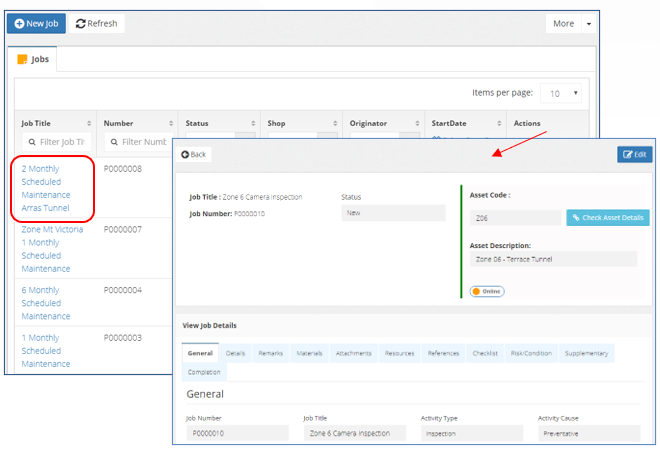
Task: Open Zone Mt Victoria 1 Monthly job
Action: tap(52, 249)
